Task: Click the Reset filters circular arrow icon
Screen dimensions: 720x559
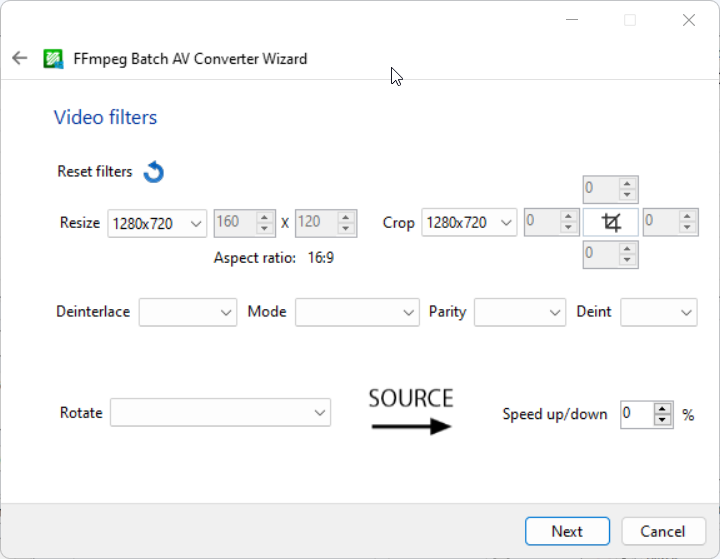Action: coord(154,172)
